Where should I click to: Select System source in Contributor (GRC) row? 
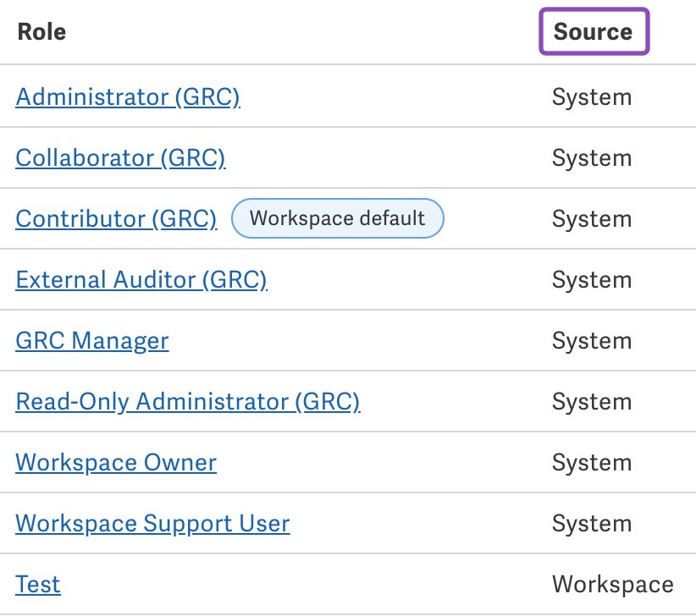coord(592,219)
